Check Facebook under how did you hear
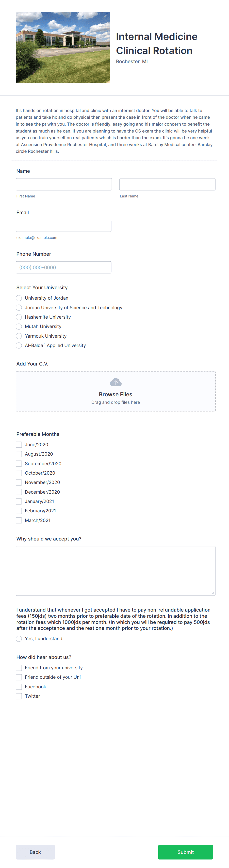 click(19, 686)
